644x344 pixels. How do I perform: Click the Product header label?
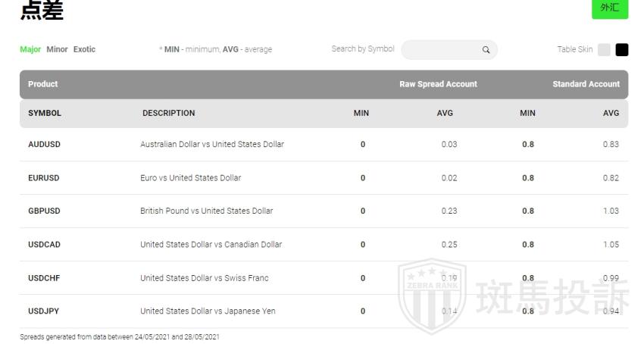click(42, 84)
